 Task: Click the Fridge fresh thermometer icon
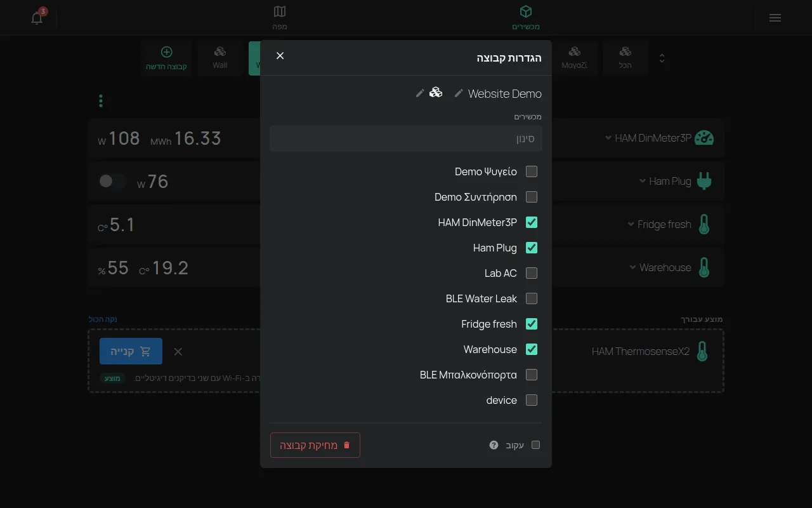tap(704, 224)
